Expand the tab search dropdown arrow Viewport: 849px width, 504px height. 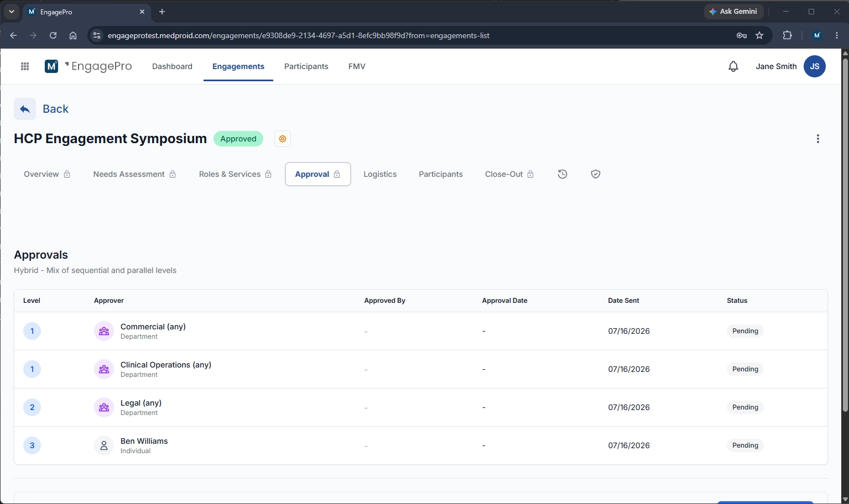pos(11,12)
